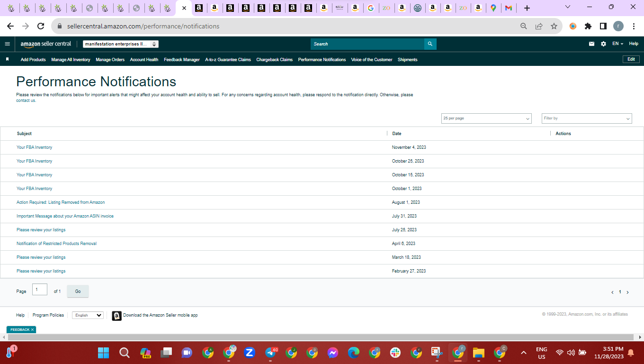
Task: Click the Amazon Seller mobile app icon
Action: coord(116,316)
